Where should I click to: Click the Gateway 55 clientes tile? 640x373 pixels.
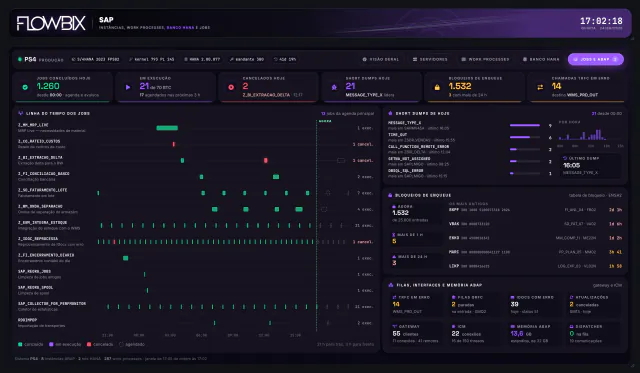click(x=416, y=333)
